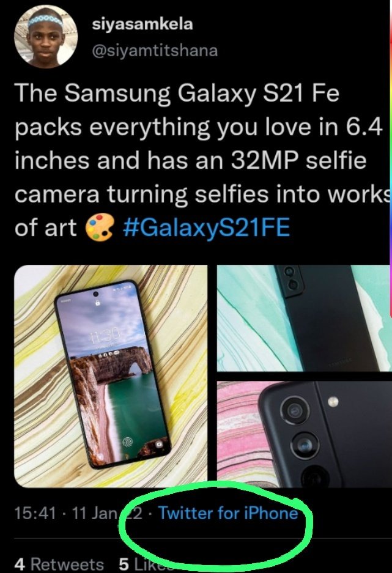Click the Twitter for iPhone source link
The height and width of the screenshot is (573, 392).
[x=228, y=513]
